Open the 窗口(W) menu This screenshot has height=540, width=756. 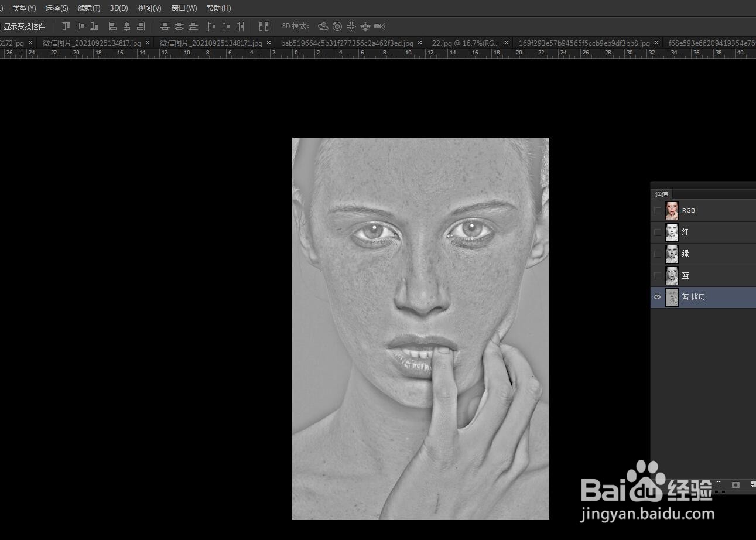[184, 8]
